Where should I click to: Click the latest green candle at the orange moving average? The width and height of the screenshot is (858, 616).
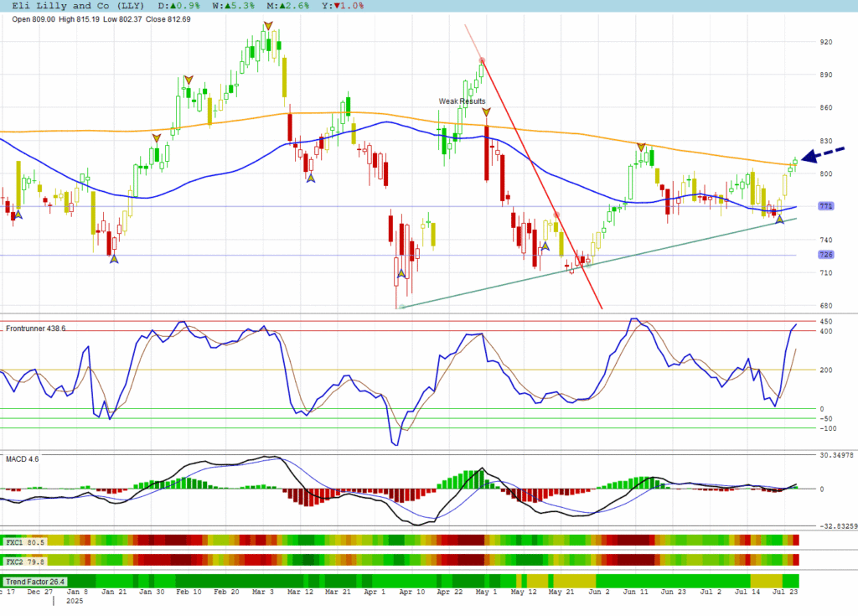coord(795,162)
